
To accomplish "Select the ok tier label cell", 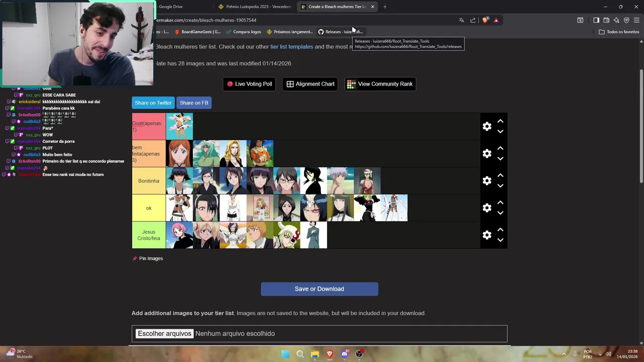I will (x=148, y=208).
